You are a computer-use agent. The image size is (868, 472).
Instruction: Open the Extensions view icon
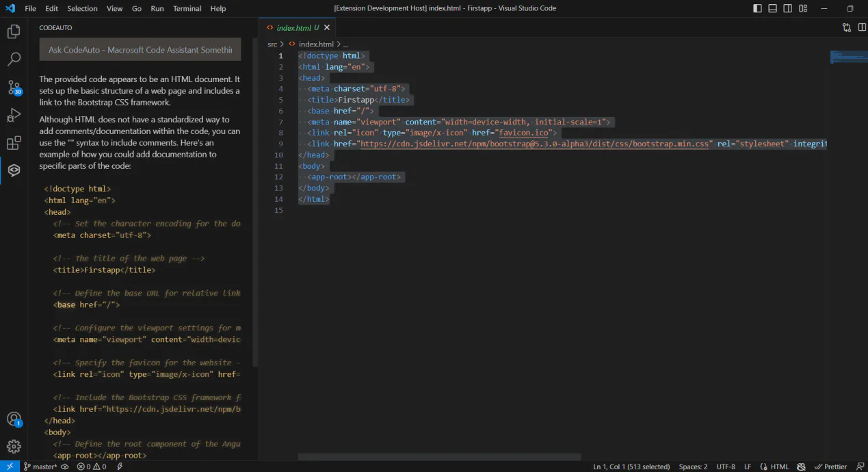pyautogui.click(x=14, y=143)
